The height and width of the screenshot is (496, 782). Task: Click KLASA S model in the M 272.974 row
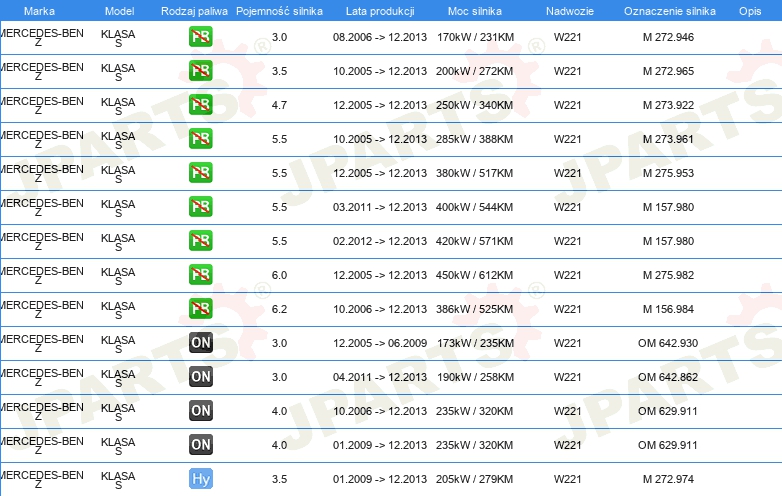click(x=118, y=480)
